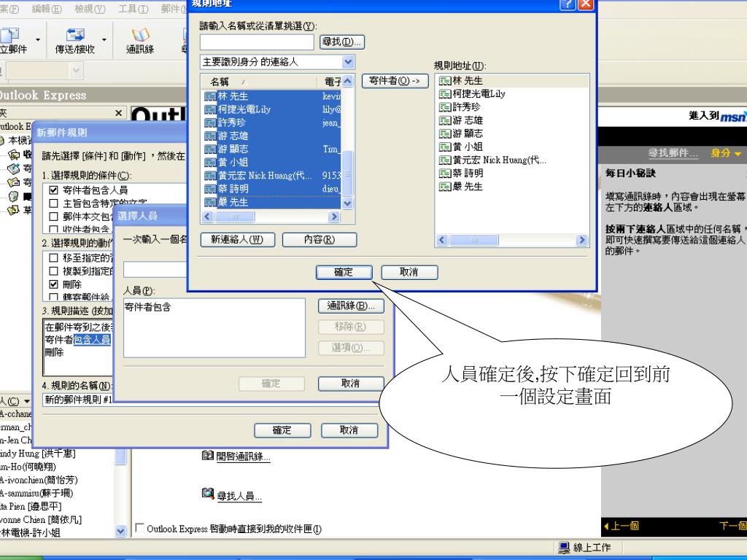Click 寄件者包含 entry in 人員 list
The width and height of the screenshot is (747, 560).
point(147,308)
